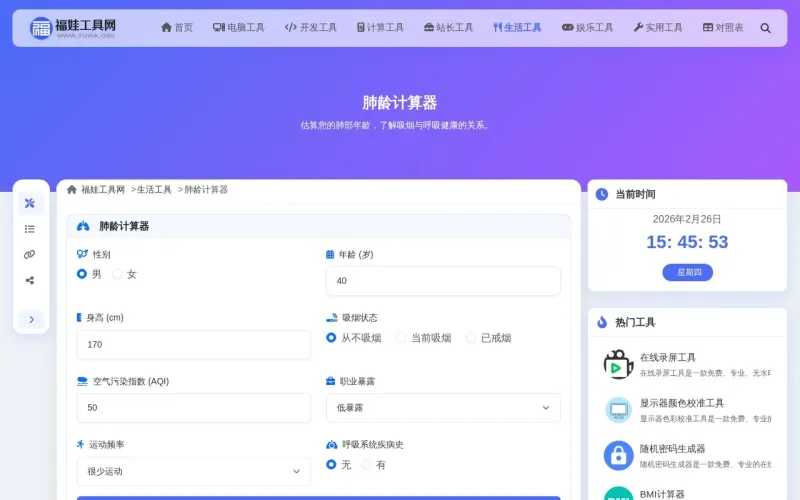800x500 pixels.
Task: Click the share icon in left sidebar
Action: pos(30,280)
